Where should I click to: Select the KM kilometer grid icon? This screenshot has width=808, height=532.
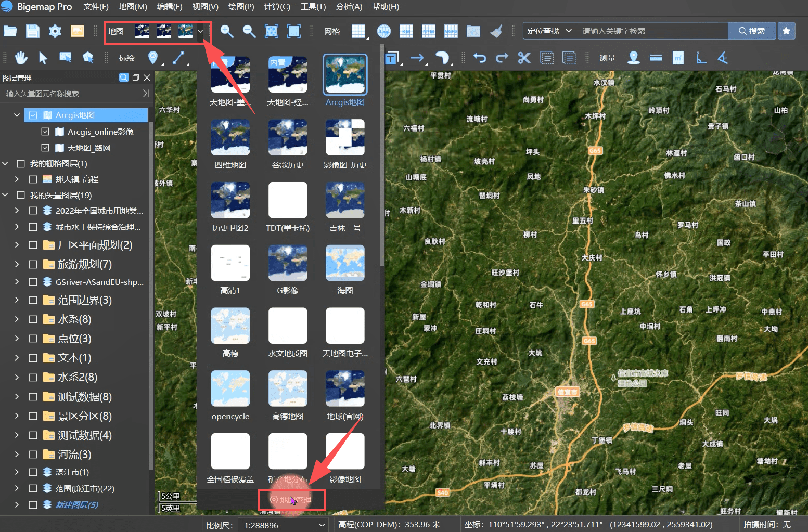pos(406,31)
